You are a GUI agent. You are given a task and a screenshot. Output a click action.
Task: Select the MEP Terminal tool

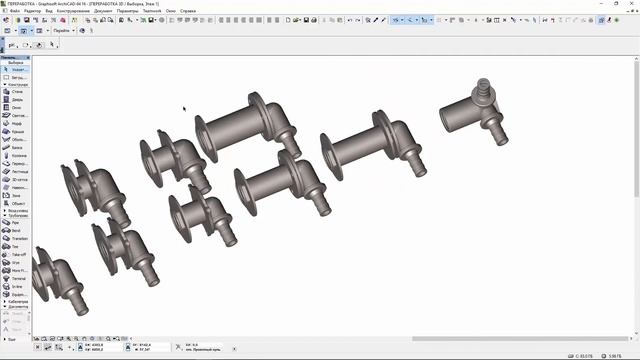(x=15, y=278)
